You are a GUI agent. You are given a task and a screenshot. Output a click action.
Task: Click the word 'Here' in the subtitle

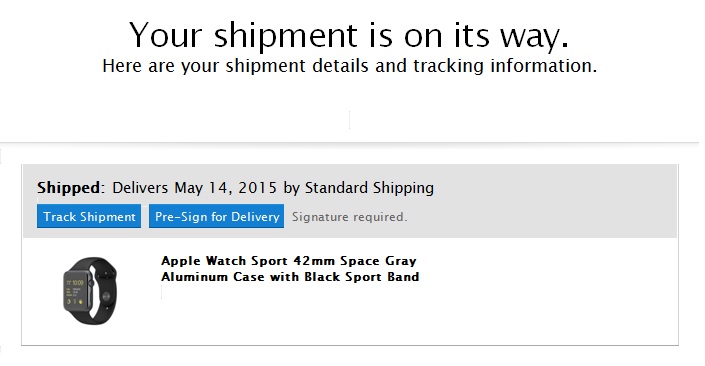122,66
